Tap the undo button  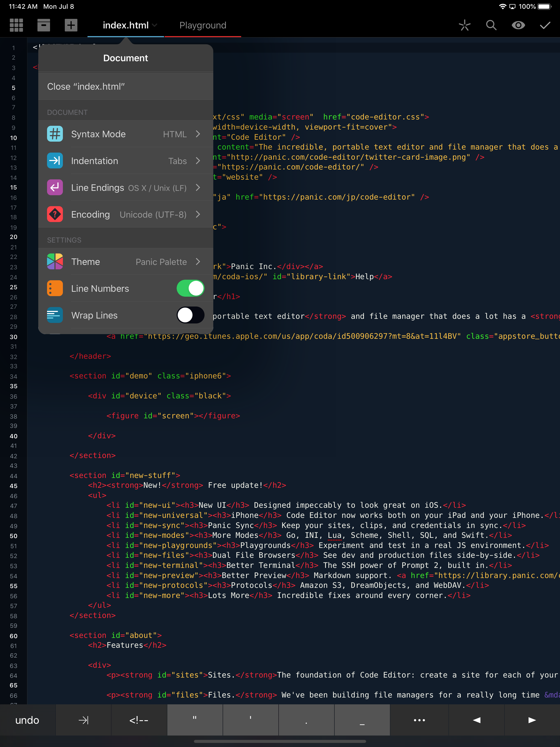[27, 720]
